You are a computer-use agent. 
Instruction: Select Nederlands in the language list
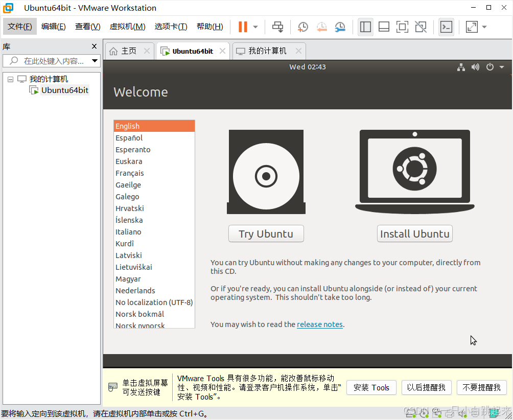click(154, 290)
